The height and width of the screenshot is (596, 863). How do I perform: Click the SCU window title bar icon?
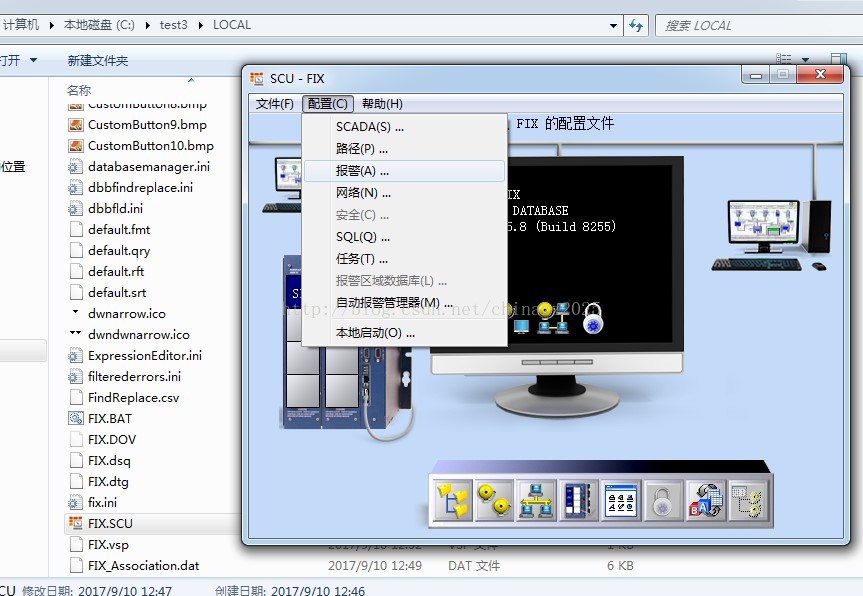click(256, 78)
